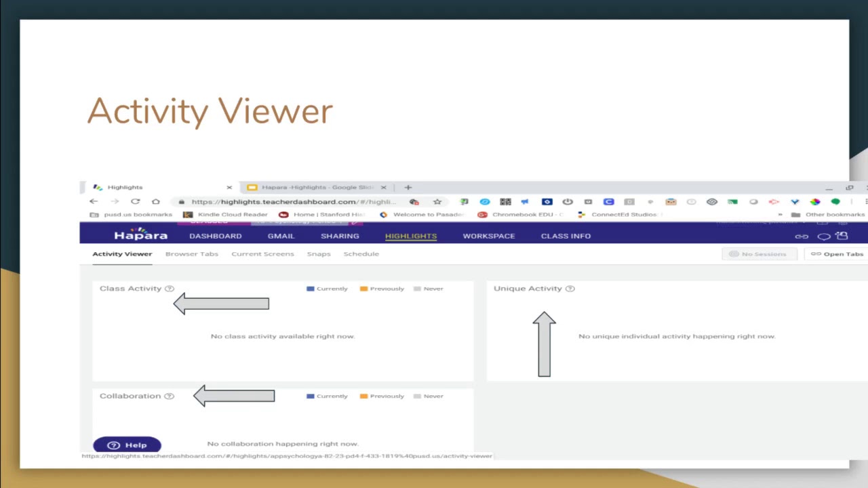
Task: Click the Hapara logo
Action: click(140, 235)
